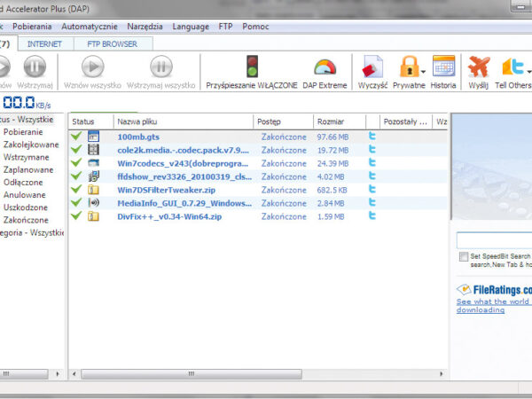Open DAP Extreme speed gauge
The image size is (532, 399).
(x=325, y=66)
